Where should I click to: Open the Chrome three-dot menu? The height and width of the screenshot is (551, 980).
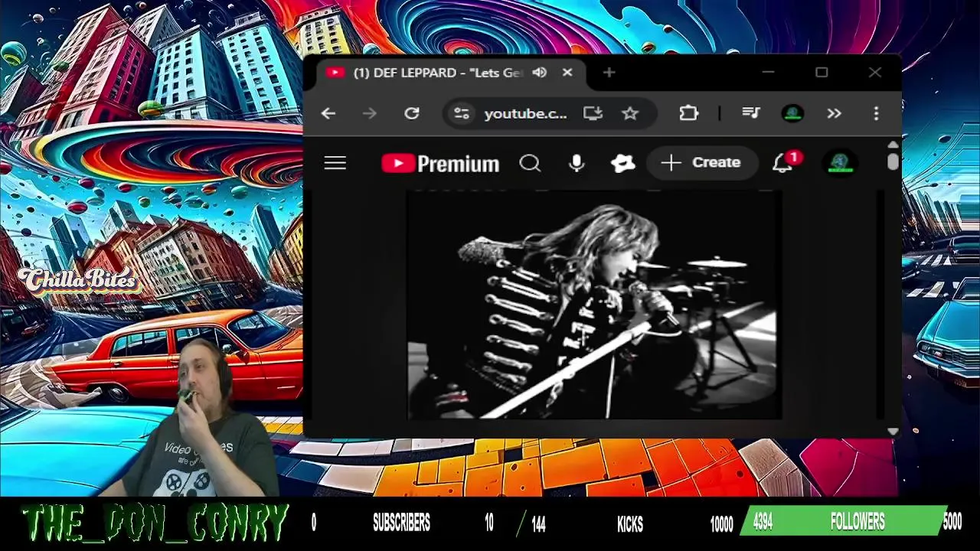tap(877, 113)
